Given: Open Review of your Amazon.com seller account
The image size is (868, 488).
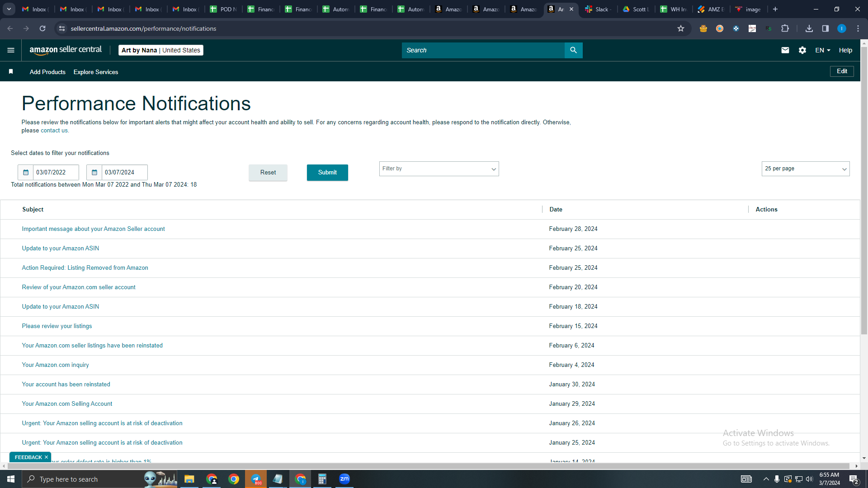Looking at the screenshot, I should coord(79,287).
